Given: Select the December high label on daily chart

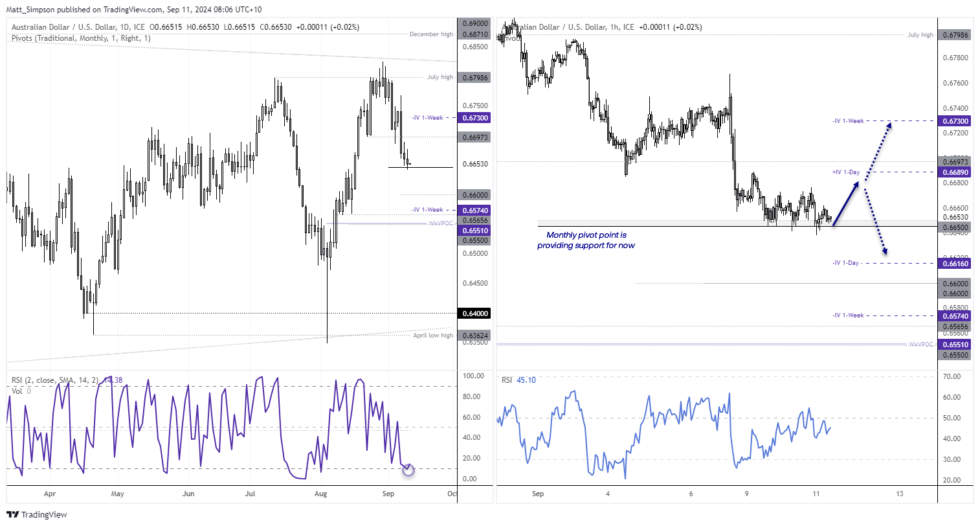Looking at the screenshot, I should (431, 34).
